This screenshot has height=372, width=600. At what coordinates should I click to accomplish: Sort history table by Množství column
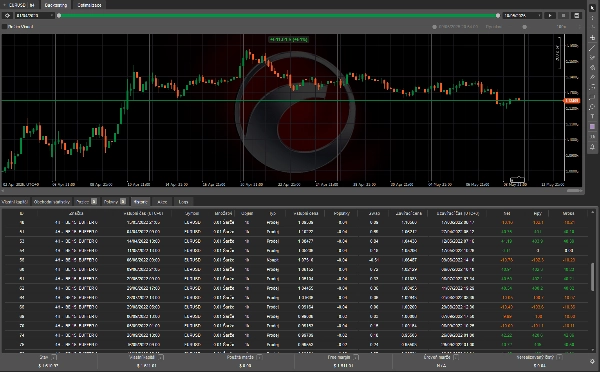point(223,213)
